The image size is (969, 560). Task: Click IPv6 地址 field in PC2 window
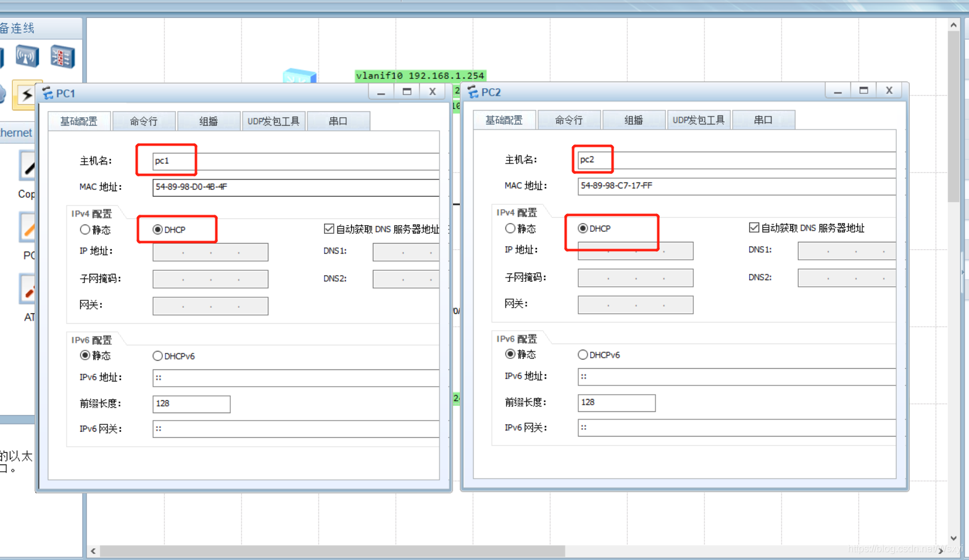point(736,376)
